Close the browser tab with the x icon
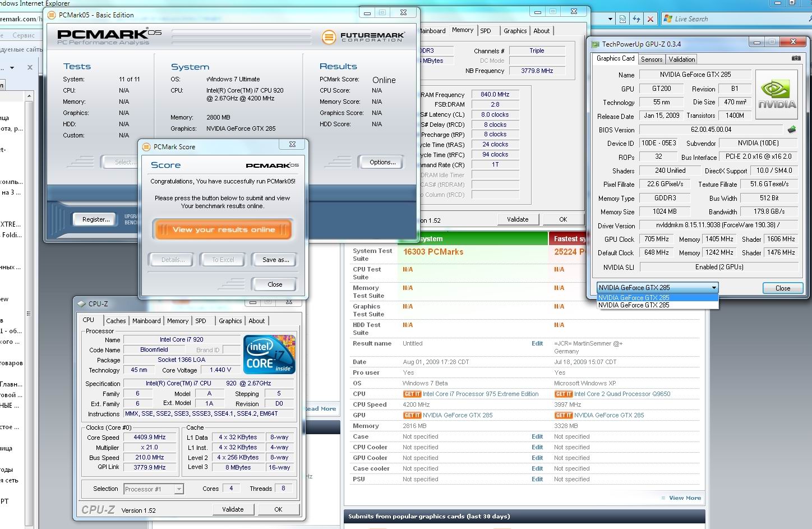The image size is (812, 529). [30, 67]
